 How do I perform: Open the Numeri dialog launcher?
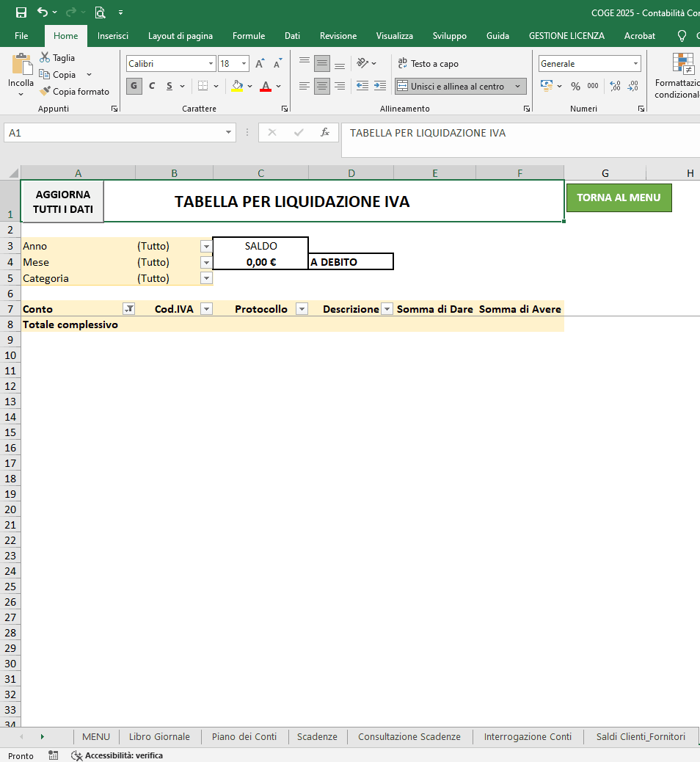coord(641,109)
